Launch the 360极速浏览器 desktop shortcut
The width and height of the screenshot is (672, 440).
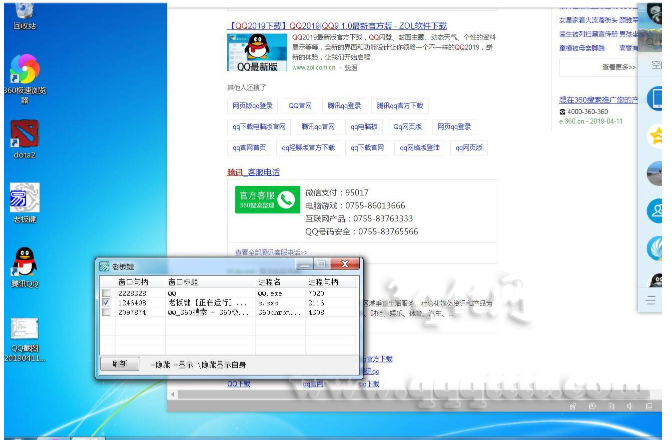tap(25, 78)
